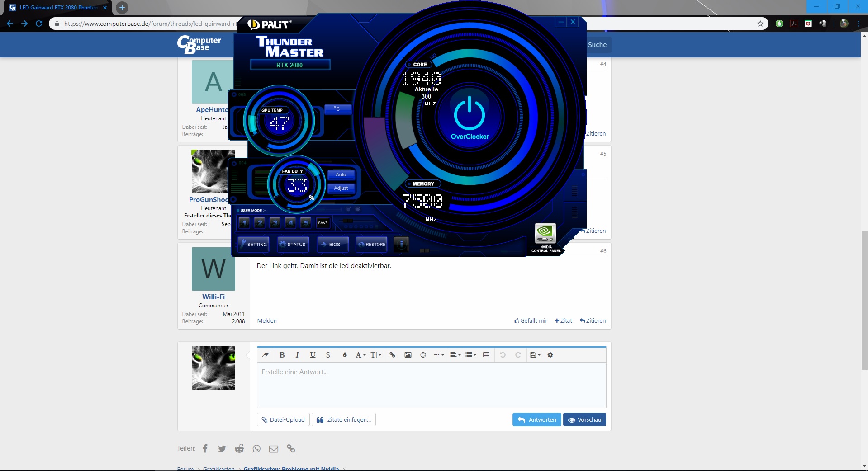Submit reply with Antworten button
Image resolution: width=868 pixels, height=471 pixels.
(537, 420)
